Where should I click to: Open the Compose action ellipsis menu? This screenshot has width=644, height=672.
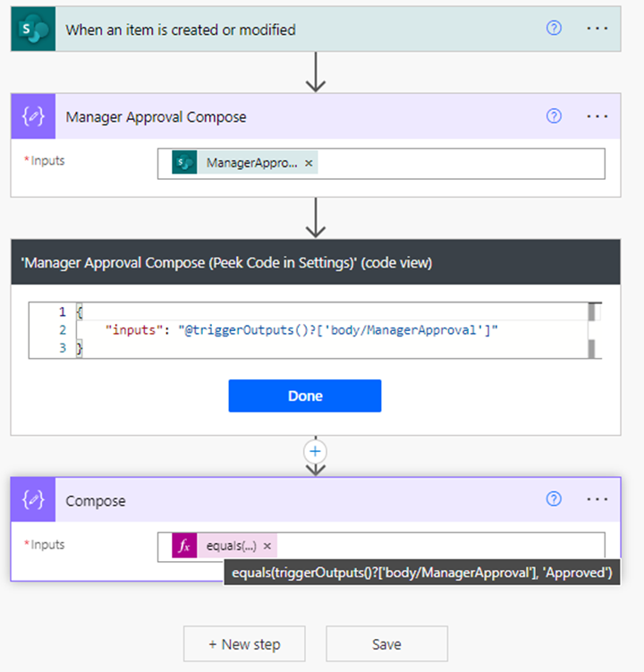597,499
